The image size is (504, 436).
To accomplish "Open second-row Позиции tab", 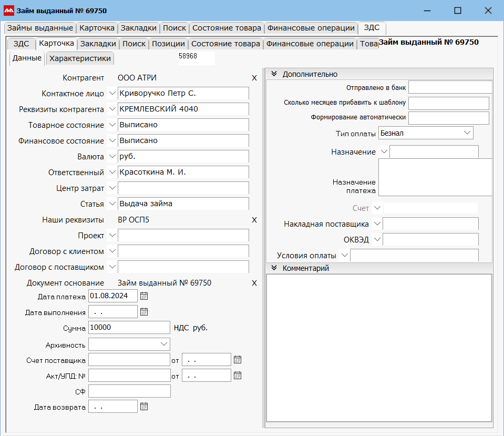I will click(168, 44).
